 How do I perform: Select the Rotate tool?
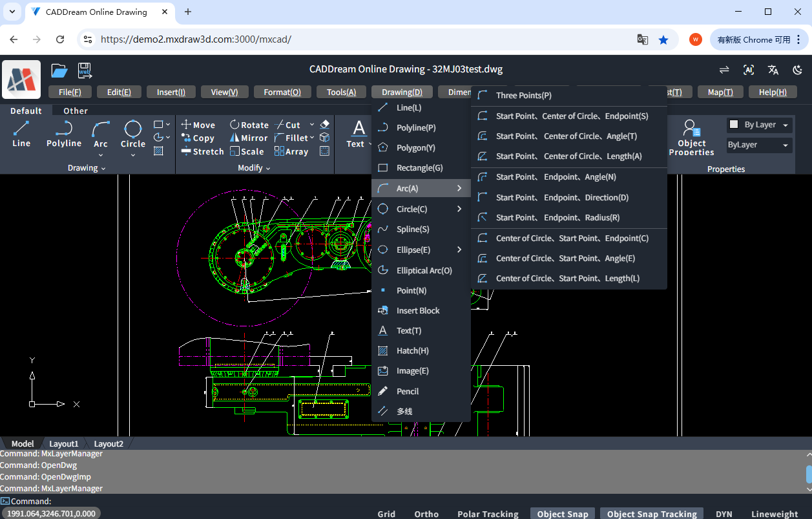(x=249, y=125)
